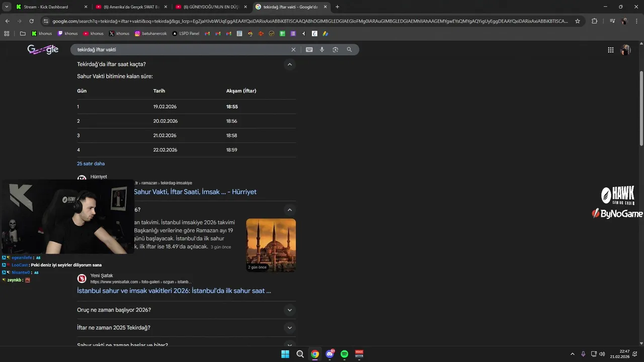Open the X khonus bookmark
Image resolution: width=644 pixels, height=362 pixels.
pyautogui.click(x=119, y=34)
